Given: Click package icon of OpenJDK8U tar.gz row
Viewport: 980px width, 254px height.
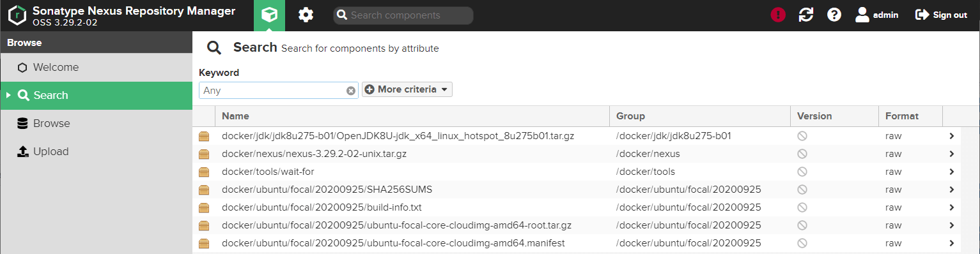Looking at the screenshot, I should 204,136.
